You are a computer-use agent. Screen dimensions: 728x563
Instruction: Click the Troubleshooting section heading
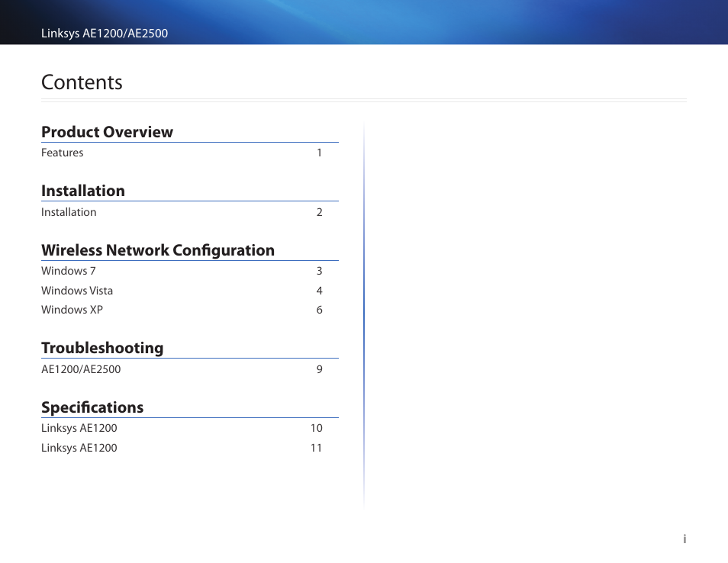pos(102,348)
